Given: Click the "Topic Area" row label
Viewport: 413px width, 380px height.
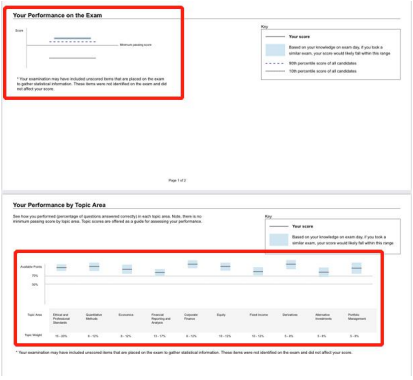Looking at the screenshot, I should [x=35, y=315].
